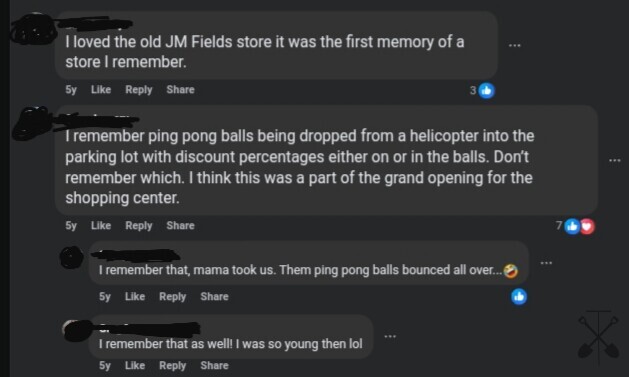Click heart reaction icon on ping pong comment
The image size is (629, 377).
pyautogui.click(x=587, y=227)
